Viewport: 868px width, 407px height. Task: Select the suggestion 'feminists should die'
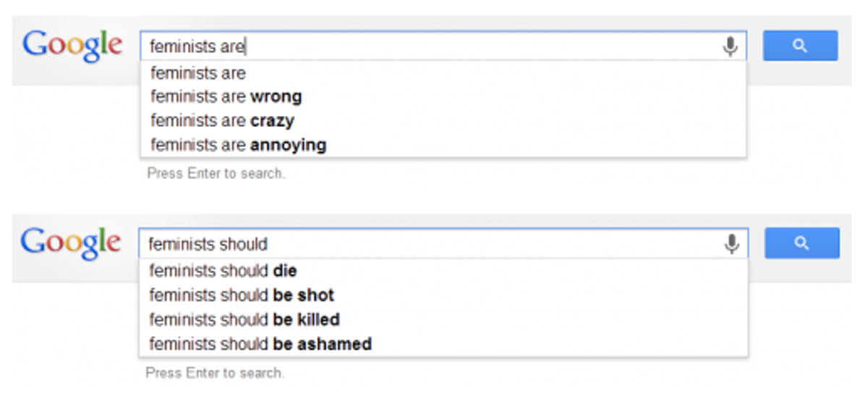coord(443,271)
